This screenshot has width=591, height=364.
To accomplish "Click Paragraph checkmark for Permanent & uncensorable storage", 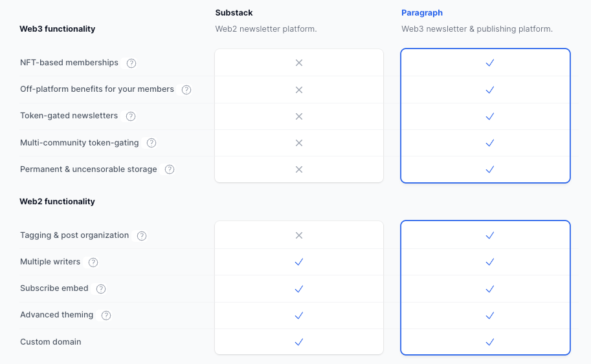I will (x=490, y=170).
